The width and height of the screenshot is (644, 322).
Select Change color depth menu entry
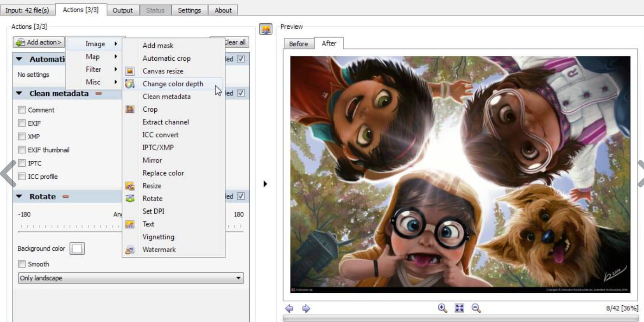point(173,84)
